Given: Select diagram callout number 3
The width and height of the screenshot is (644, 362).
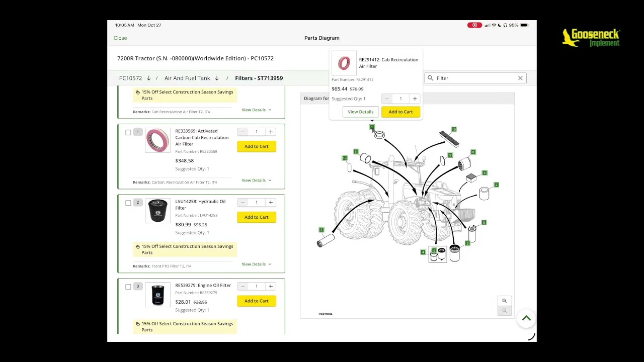Looking at the screenshot, I should 467,243.
